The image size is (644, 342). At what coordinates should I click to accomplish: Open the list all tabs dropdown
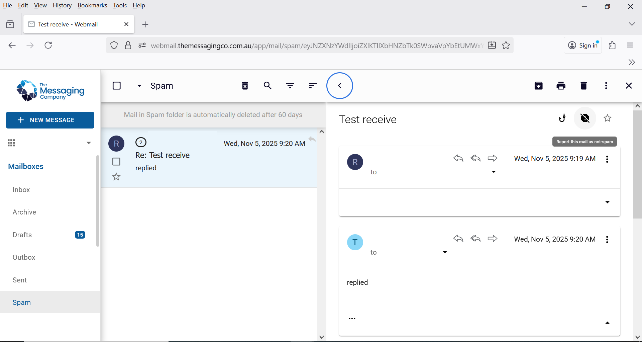(632, 24)
